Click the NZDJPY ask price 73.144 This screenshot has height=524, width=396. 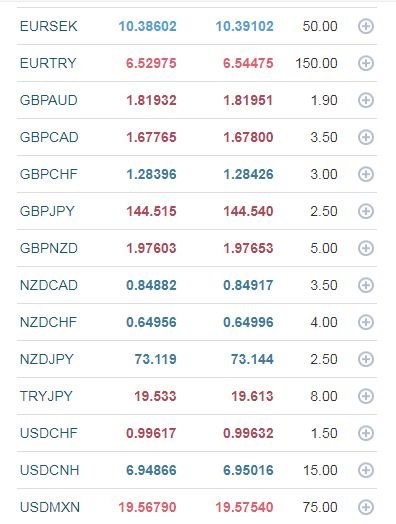point(252,359)
